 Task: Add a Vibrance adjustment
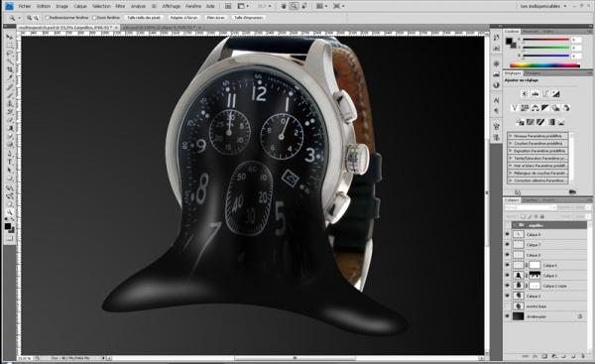coord(515,108)
